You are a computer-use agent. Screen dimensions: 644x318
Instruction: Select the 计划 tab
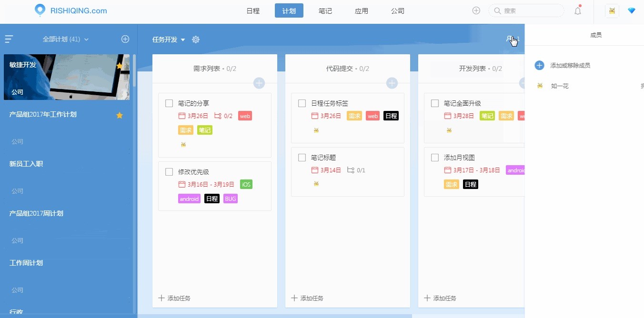point(289,10)
